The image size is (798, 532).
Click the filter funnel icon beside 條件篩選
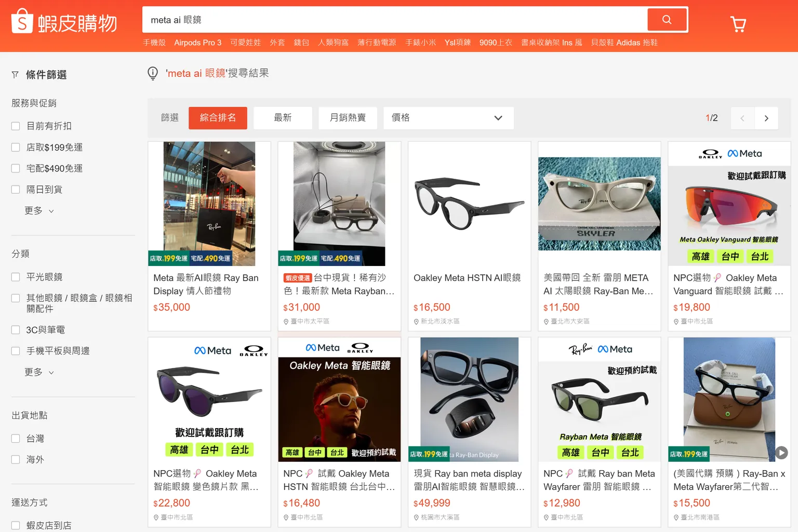pyautogui.click(x=15, y=75)
